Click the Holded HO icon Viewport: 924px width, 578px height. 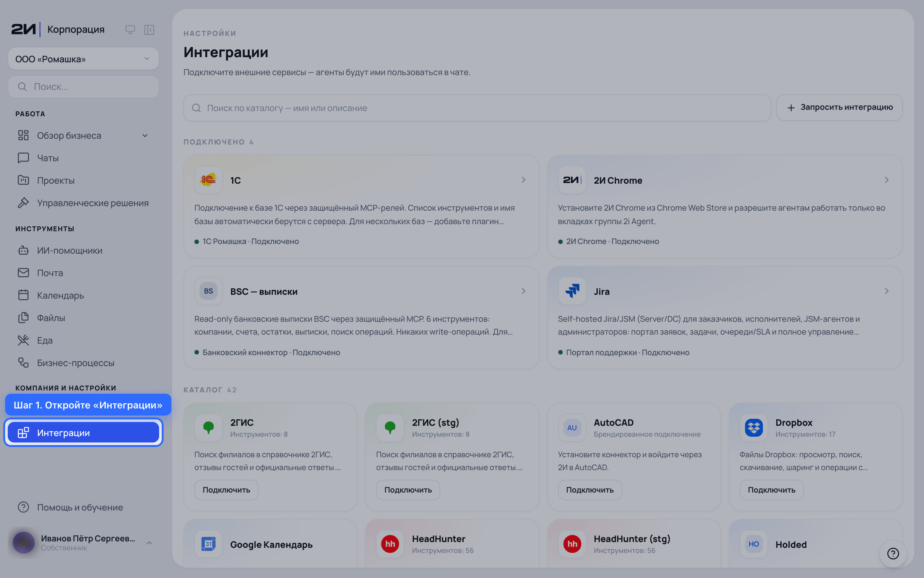coord(754,544)
